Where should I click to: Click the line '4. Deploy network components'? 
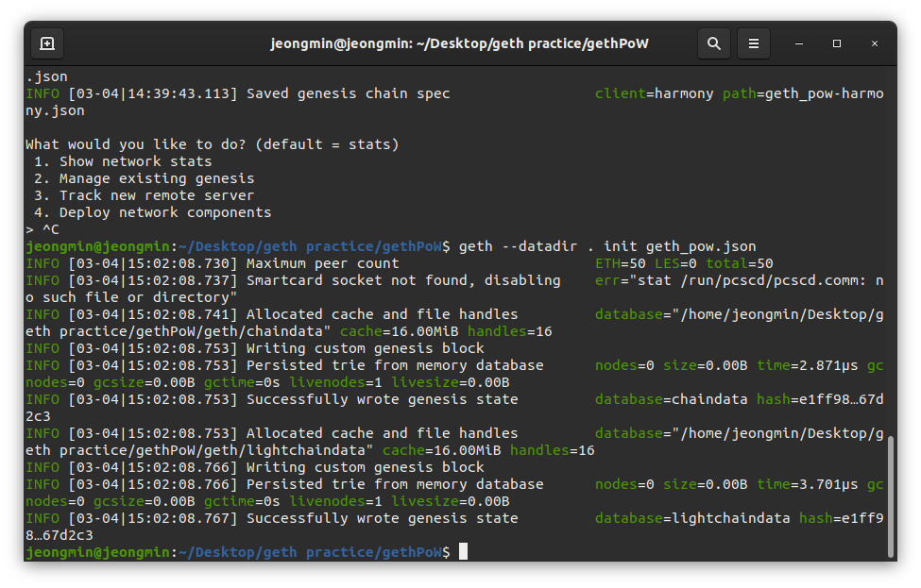click(153, 212)
